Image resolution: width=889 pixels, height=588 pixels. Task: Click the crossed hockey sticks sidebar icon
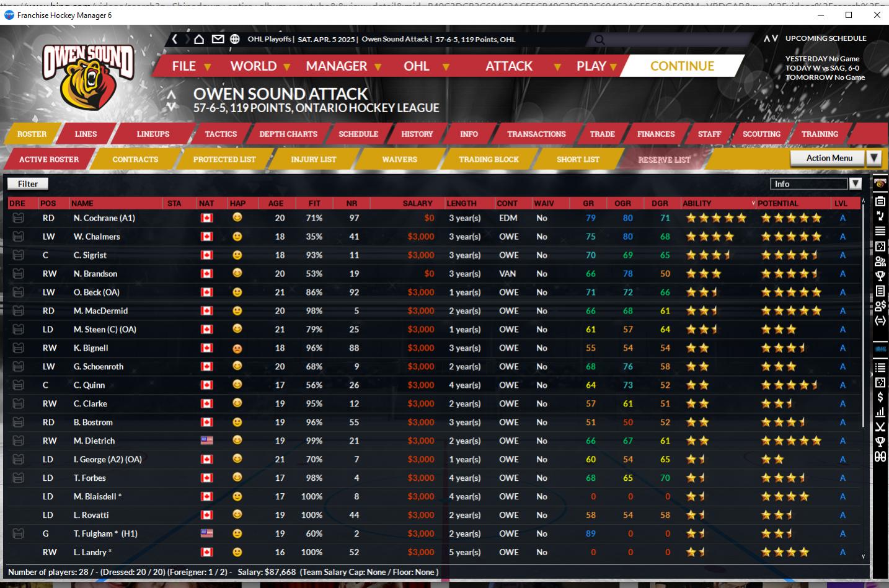[x=880, y=427]
